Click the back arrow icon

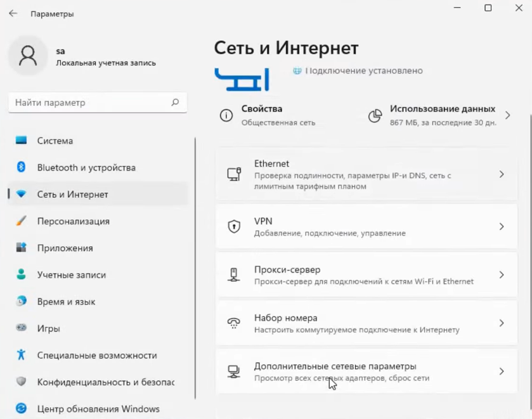pos(13,13)
